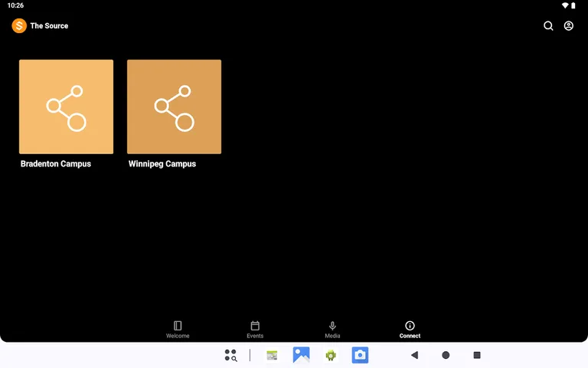Click The Source title text

[49, 26]
